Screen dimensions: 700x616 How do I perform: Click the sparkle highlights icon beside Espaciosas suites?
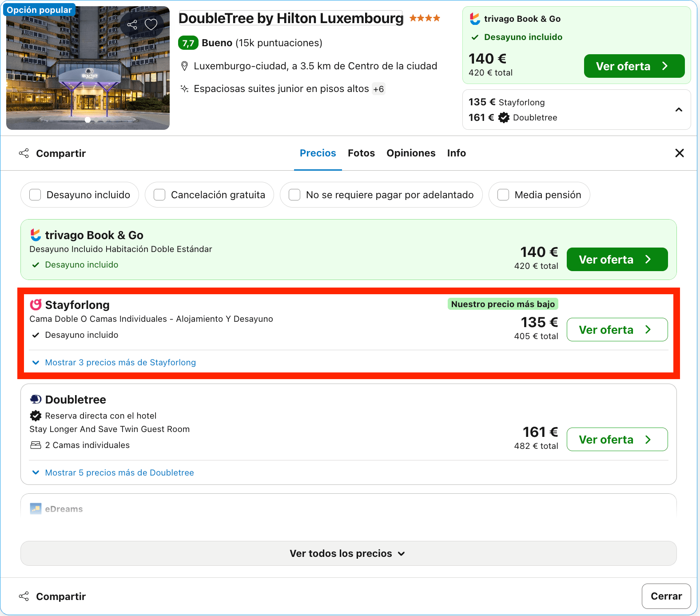(x=185, y=89)
